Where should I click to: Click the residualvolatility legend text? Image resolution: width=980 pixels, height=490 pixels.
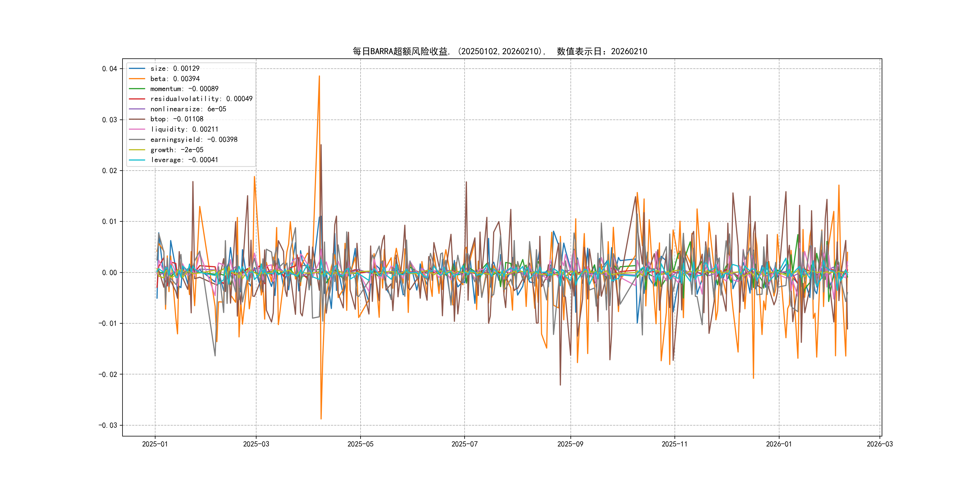(x=201, y=99)
